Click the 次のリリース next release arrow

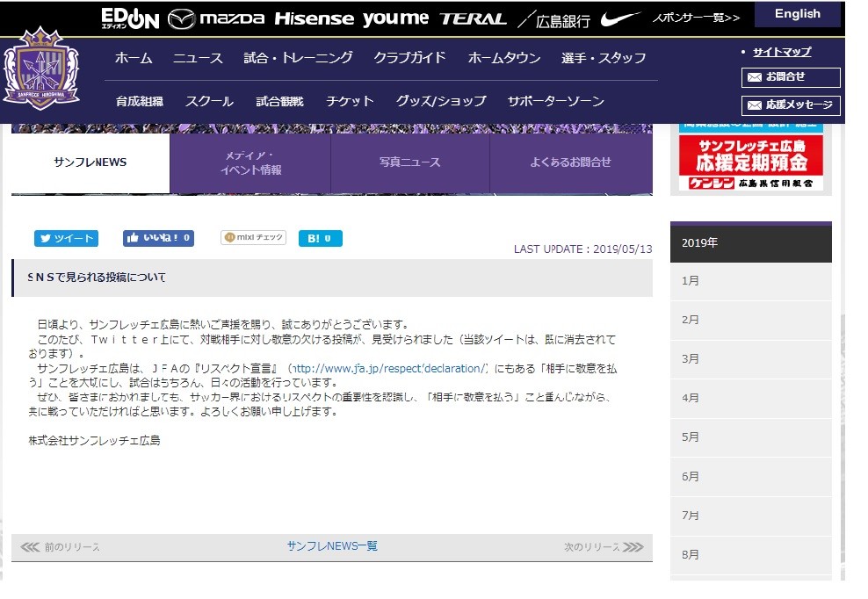[606, 546]
